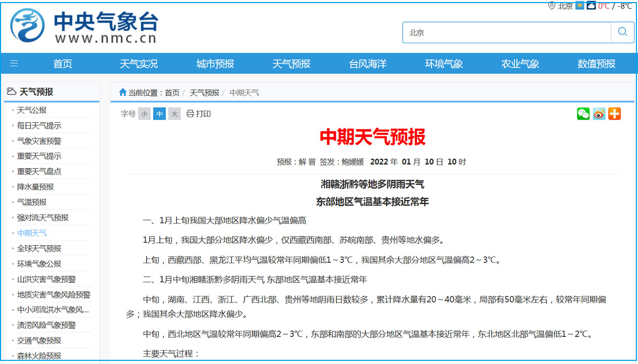Click the home icon in the breadcrumb

pyautogui.click(x=123, y=92)
